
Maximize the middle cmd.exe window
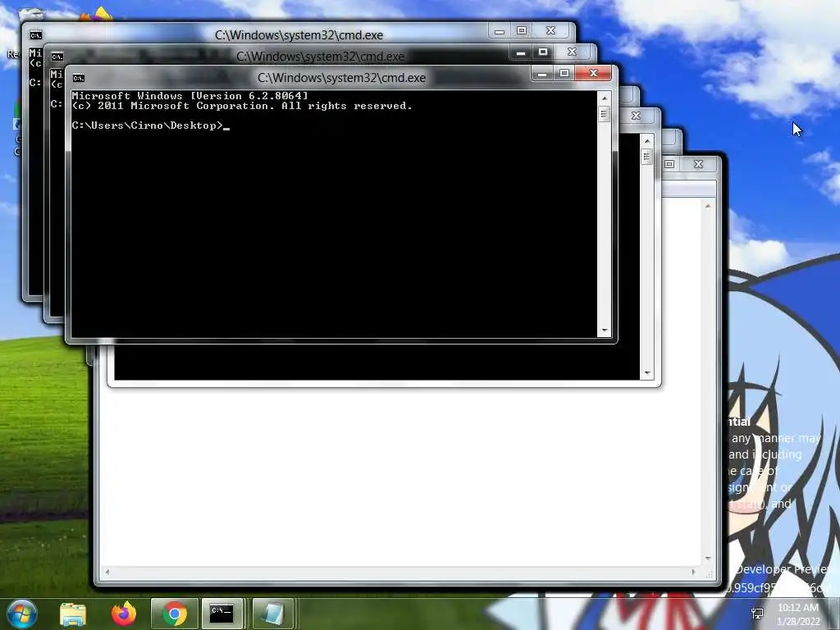pyautogui.click(x=543, y=52)
